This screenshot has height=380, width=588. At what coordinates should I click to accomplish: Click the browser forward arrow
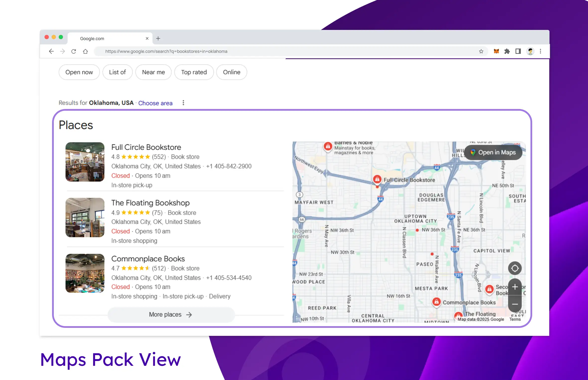pyautogui.click(x=63, y=51)
